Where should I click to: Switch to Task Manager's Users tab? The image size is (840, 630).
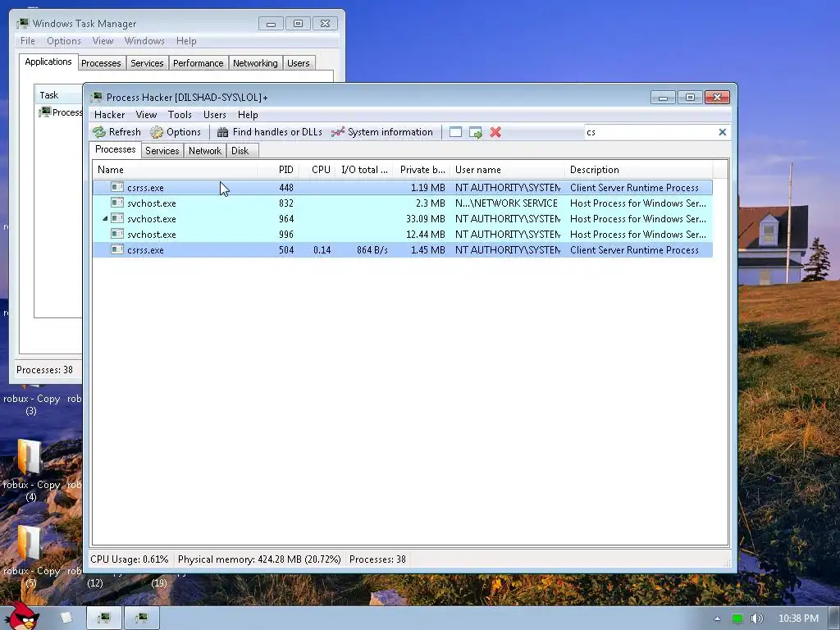299,63
